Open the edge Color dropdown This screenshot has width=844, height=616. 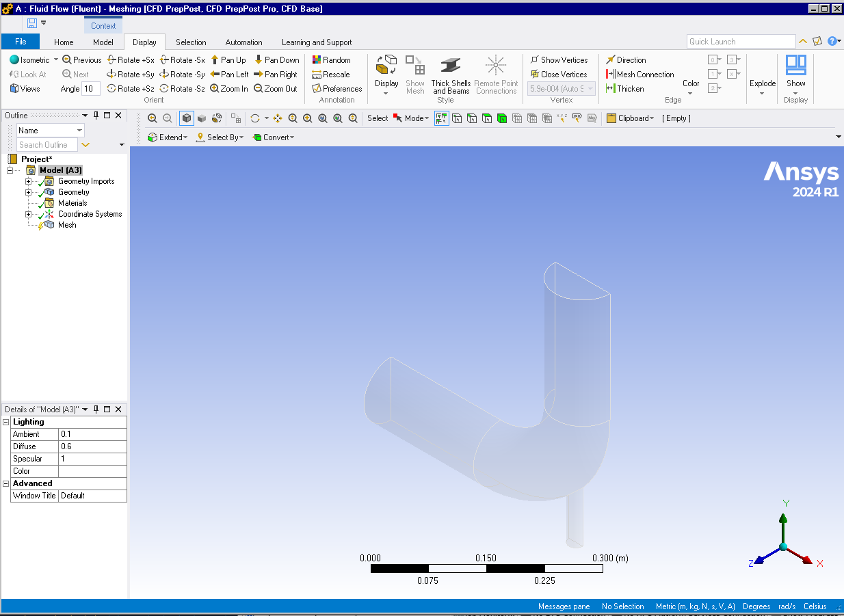[x=691, y=88]
